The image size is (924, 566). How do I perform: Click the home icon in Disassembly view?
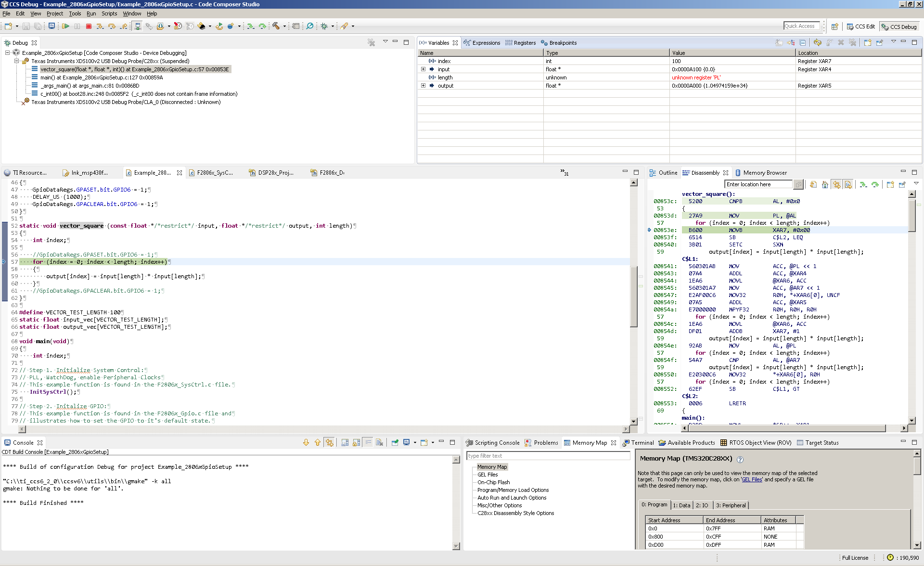825,184
